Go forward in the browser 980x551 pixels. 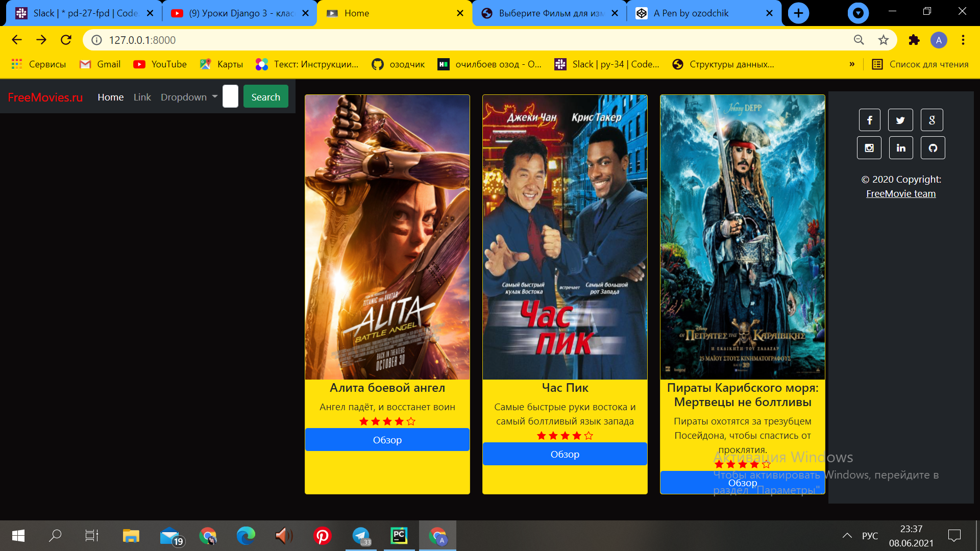coord(41,40)
